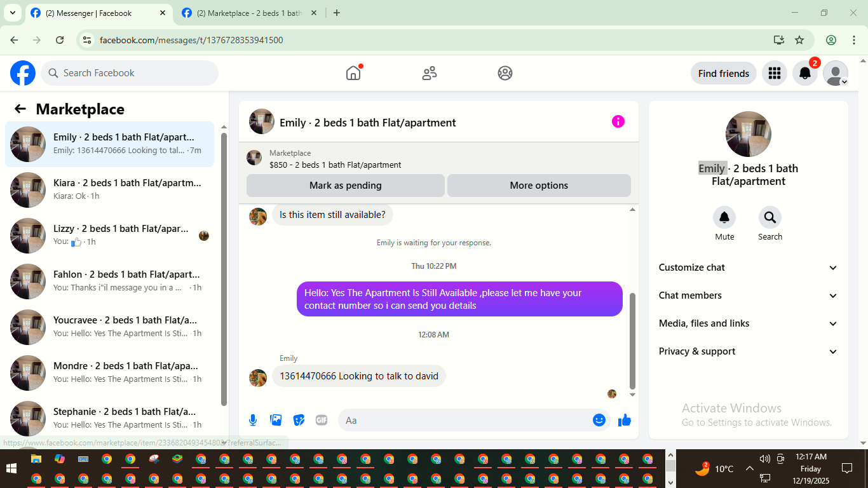Expand Chat members section
The height and width of the screenshot is (488, 868).
[749, 295]
